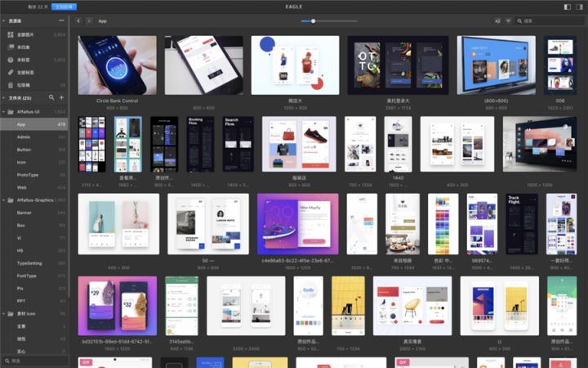Open the sort order (AZ) icon
The image size is (588, 368).
(x=497, y=21)
